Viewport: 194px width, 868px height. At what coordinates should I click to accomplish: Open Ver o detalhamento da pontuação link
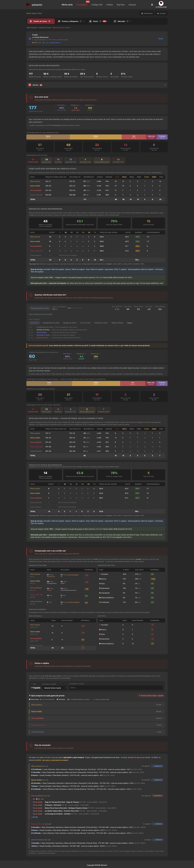40,314
